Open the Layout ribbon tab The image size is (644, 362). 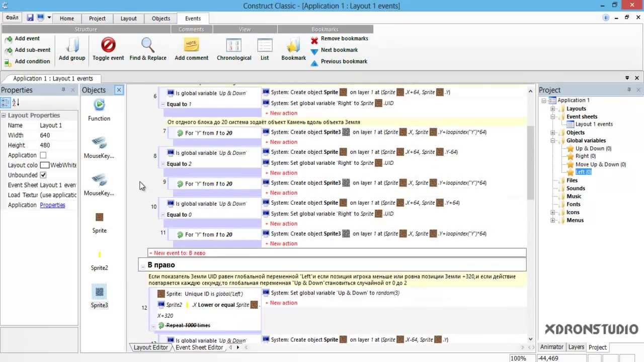point(128,18)
